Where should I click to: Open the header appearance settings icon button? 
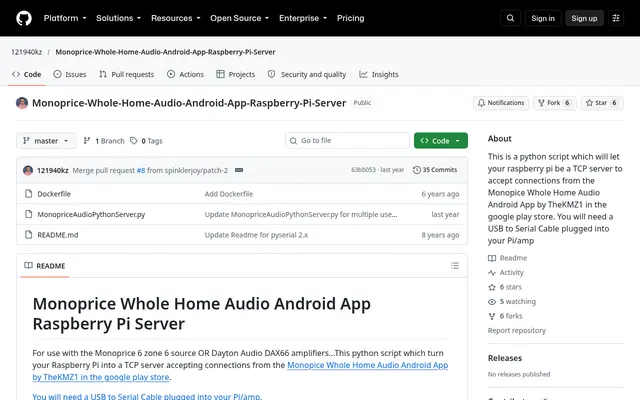click(x=616, y=18)
